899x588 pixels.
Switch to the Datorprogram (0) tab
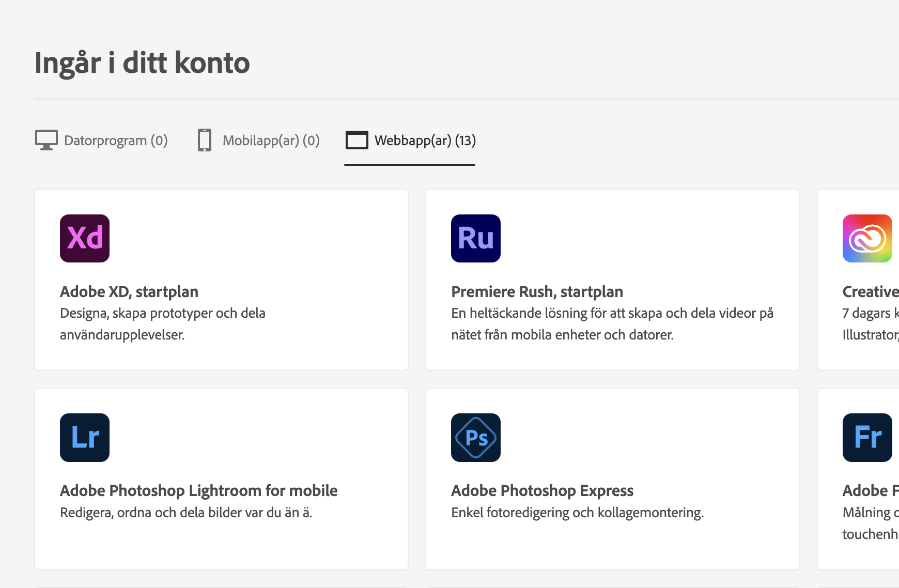pos(116,140)
